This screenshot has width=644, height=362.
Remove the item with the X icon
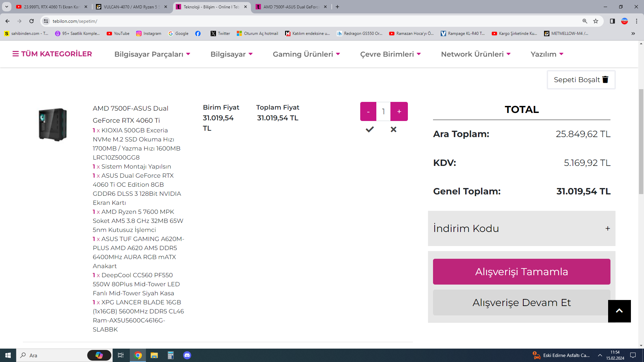pyautogui.click(x=393, y=129)
